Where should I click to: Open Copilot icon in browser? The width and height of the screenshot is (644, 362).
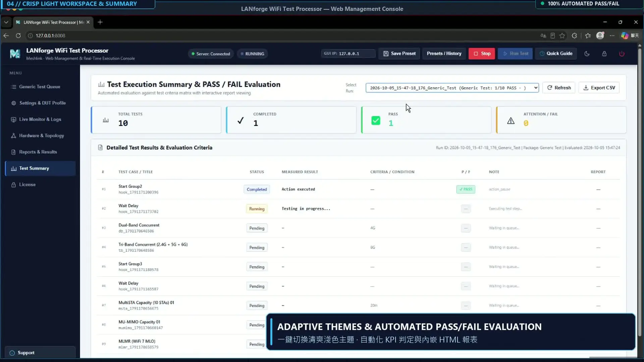[624, 36]
